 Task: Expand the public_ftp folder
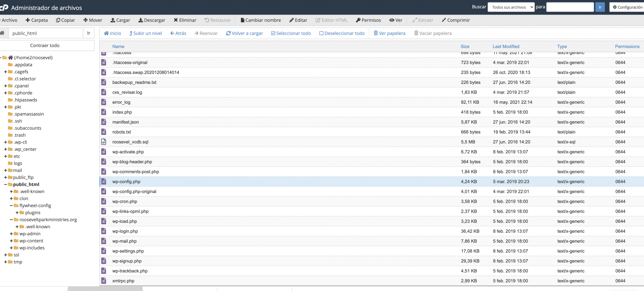[5, 177]
